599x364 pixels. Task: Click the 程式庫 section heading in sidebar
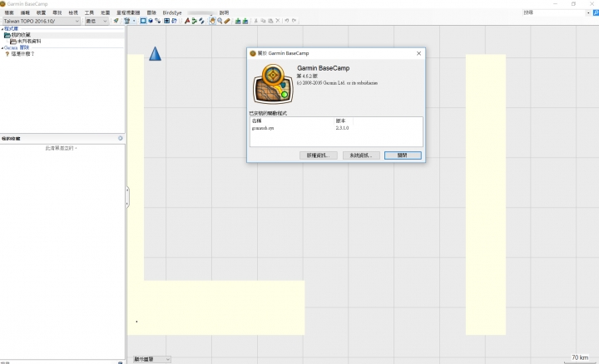point(11,29)
